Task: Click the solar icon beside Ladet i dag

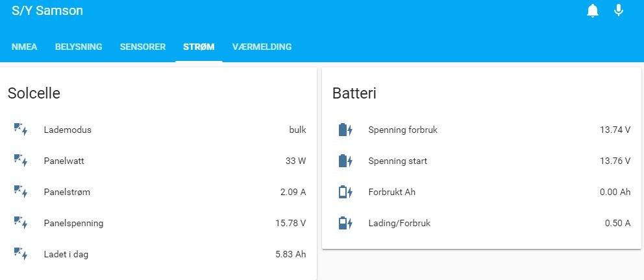Action: 21,254
